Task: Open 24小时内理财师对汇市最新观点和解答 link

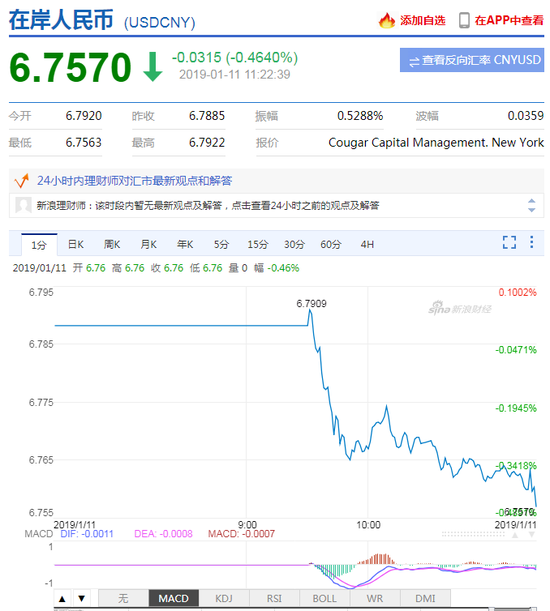Action: (134, 181)
